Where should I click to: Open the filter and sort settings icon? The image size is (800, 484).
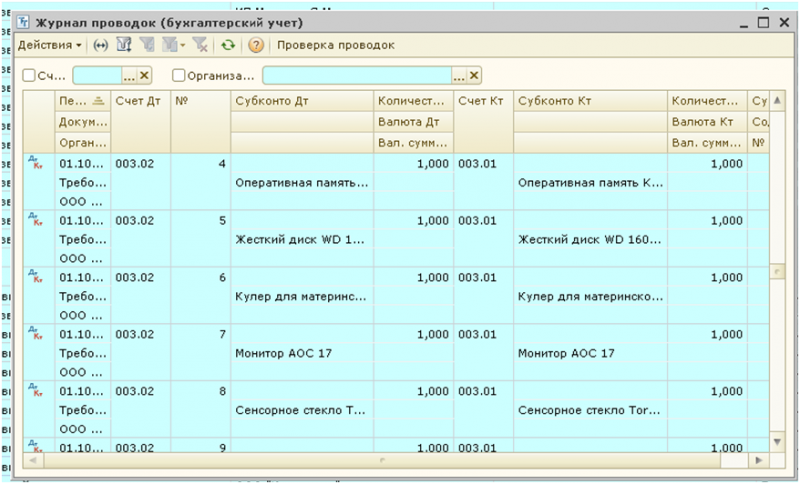pyautogui.click(x=124, y=45)
